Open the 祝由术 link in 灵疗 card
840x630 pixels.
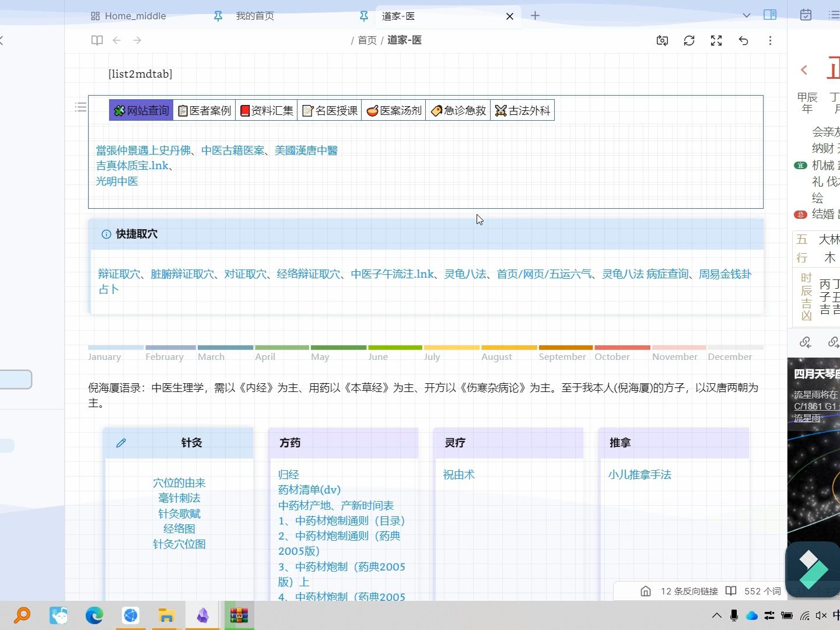click(459, 475)
